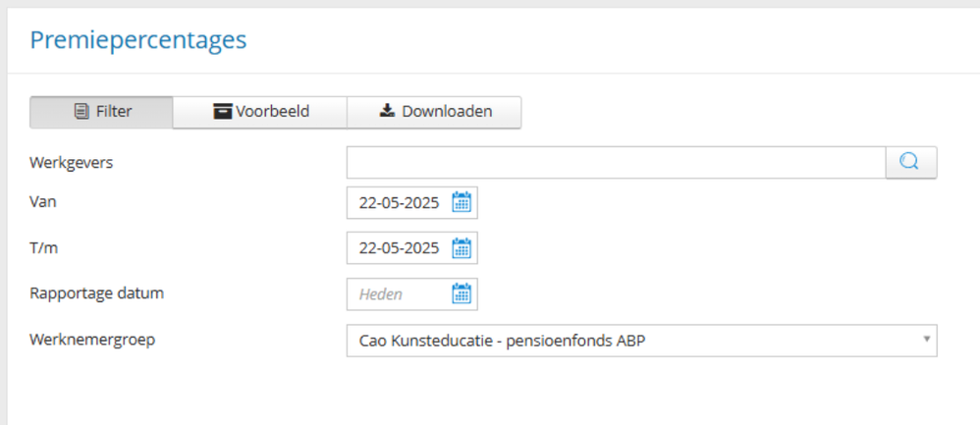Go to the Downloaden tab
The width and height of the screenshot is (980, 425).
tap(434, 112)
